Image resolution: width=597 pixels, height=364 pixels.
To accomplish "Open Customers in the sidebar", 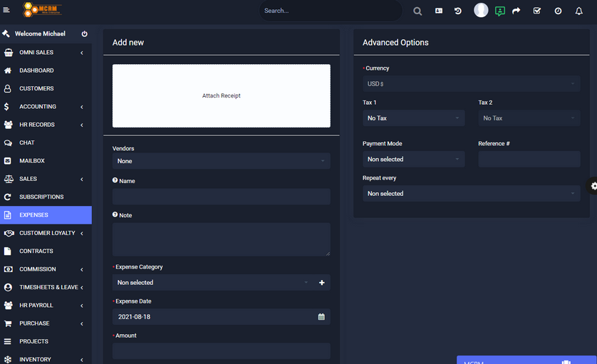I will coord(36,88).
